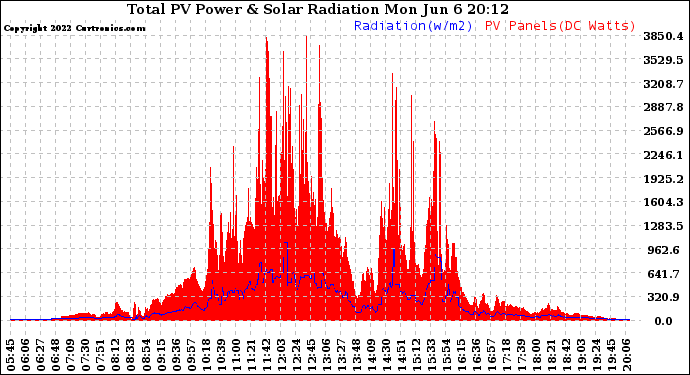Click the x-axis time label 06:48
Image resolution: width=690 pixels, height=375 pixels.
pos(56,355)
